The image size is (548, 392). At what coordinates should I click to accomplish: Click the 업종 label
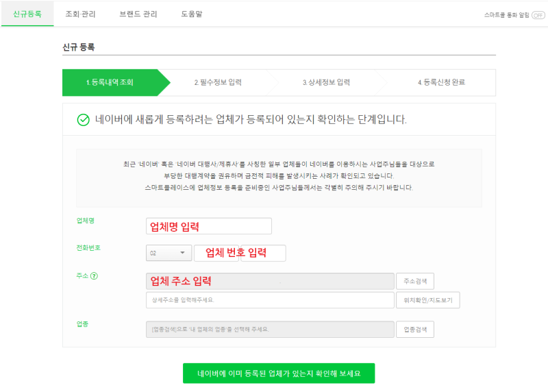point(82,324)
